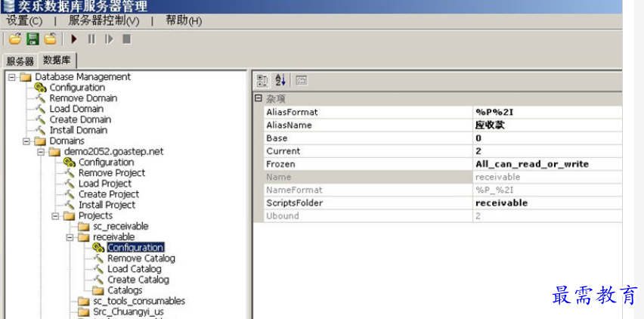
Task: Click the gears icon beside top Configuration
Action: click(x=40, y=88)
